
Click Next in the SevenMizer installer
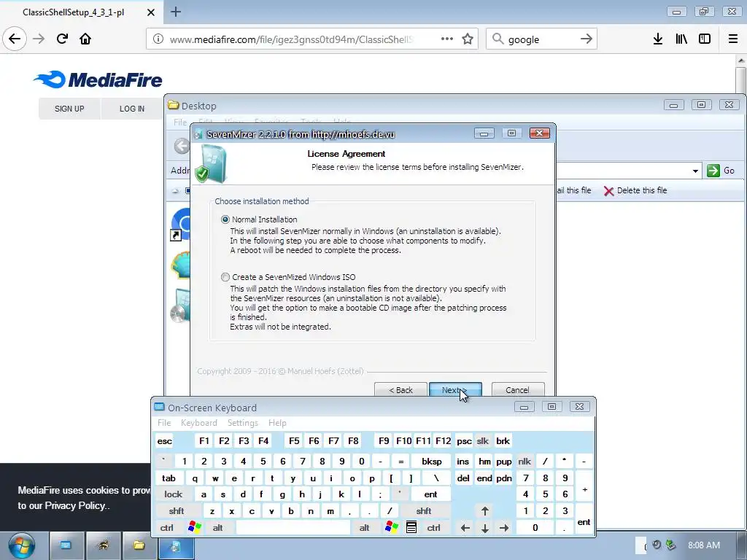click(455, 390)
